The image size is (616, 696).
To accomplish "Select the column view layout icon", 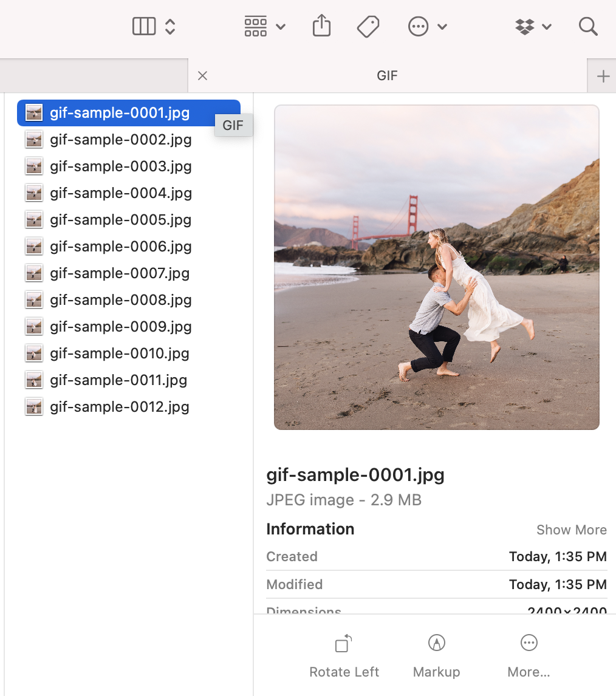I will tap(143, 26).
